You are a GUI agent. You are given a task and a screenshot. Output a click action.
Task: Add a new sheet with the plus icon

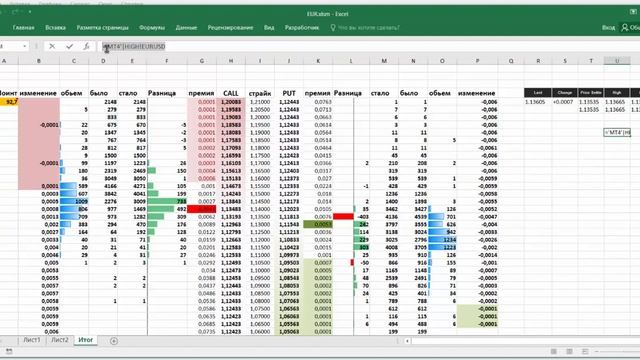(x=114, y=341)
